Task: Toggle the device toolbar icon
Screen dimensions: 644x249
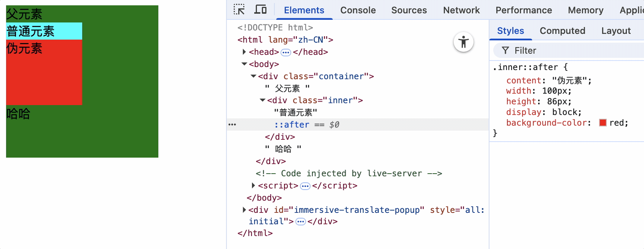Action: (x=260, y=10)
